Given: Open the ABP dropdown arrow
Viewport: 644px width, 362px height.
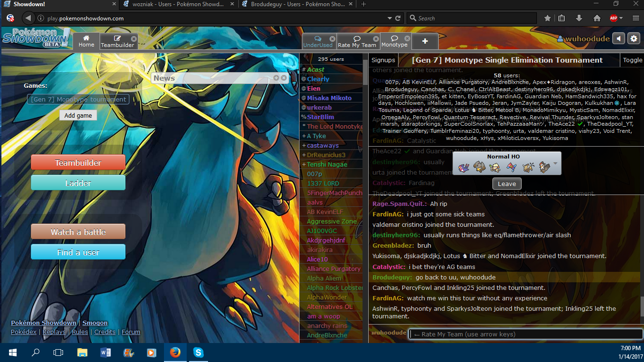Looking at the screenshot, I should click(x=622, y=19).
